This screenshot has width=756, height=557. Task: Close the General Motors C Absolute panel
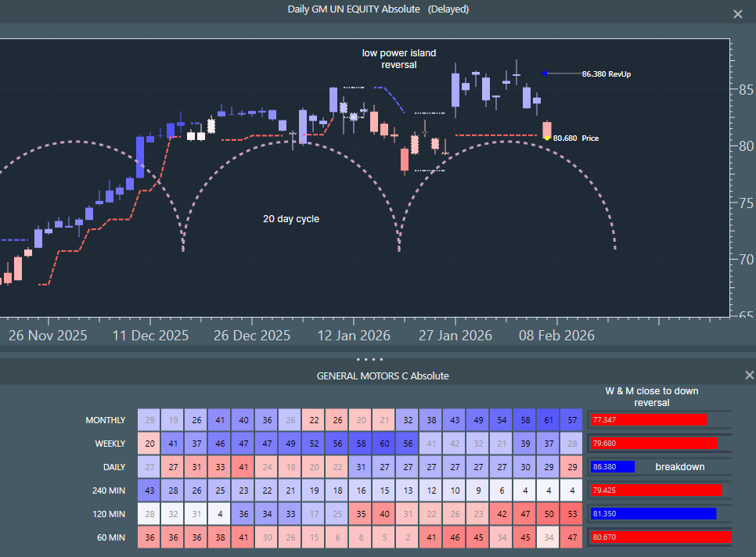click(x=749, y=375)
